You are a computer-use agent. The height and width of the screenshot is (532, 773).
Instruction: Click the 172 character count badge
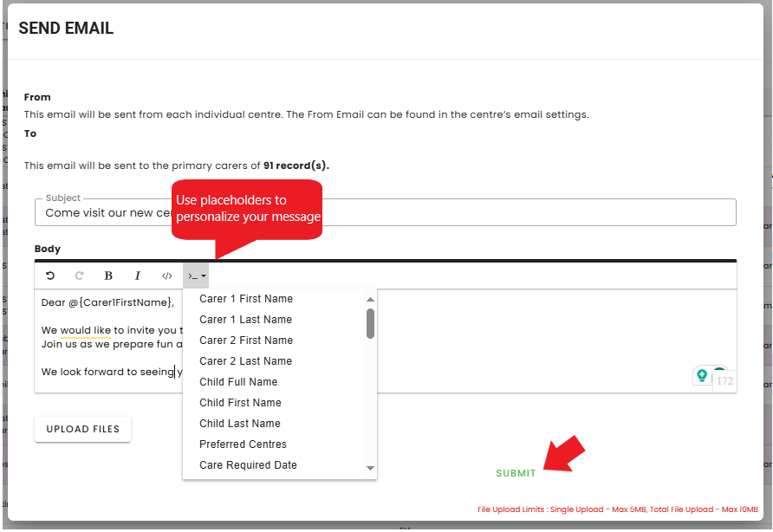click(724, 381)
